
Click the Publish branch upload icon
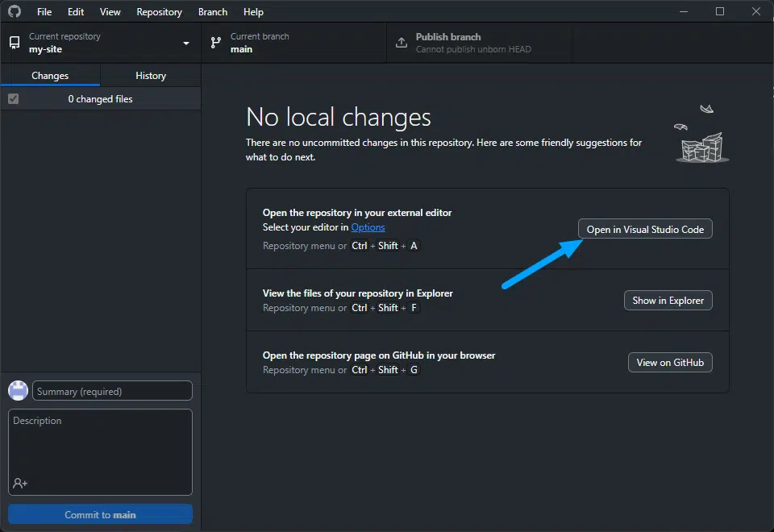(402, 43)
